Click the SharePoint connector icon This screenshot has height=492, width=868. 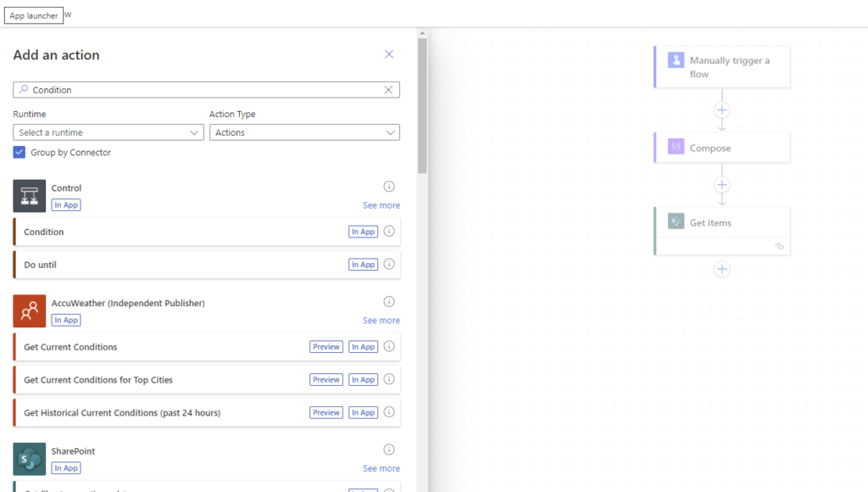point(30,459)
